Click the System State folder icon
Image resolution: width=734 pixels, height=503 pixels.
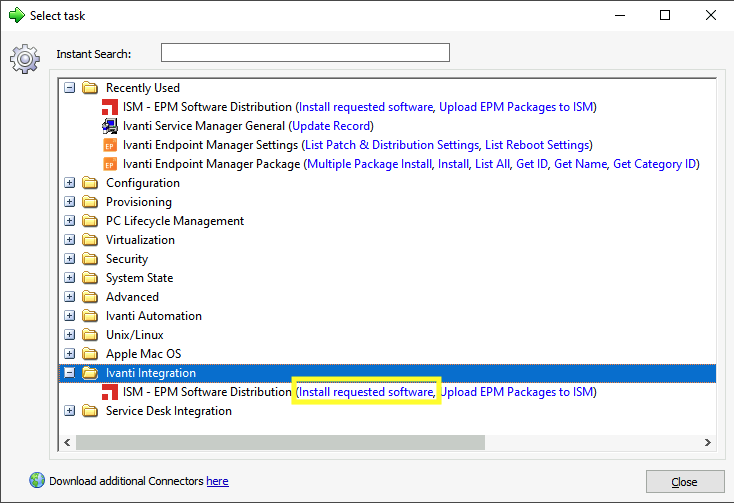[90, 278]
